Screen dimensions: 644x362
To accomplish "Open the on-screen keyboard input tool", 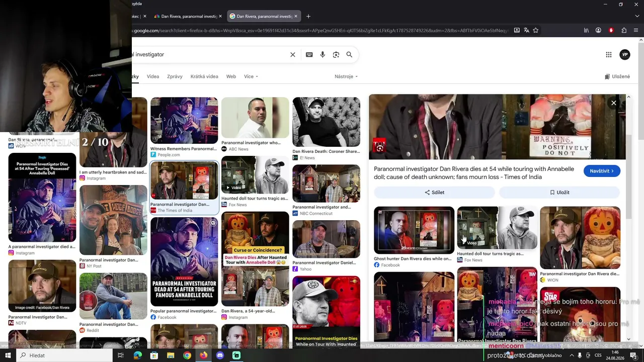I will pyautogui.click(x=309, y=55).
